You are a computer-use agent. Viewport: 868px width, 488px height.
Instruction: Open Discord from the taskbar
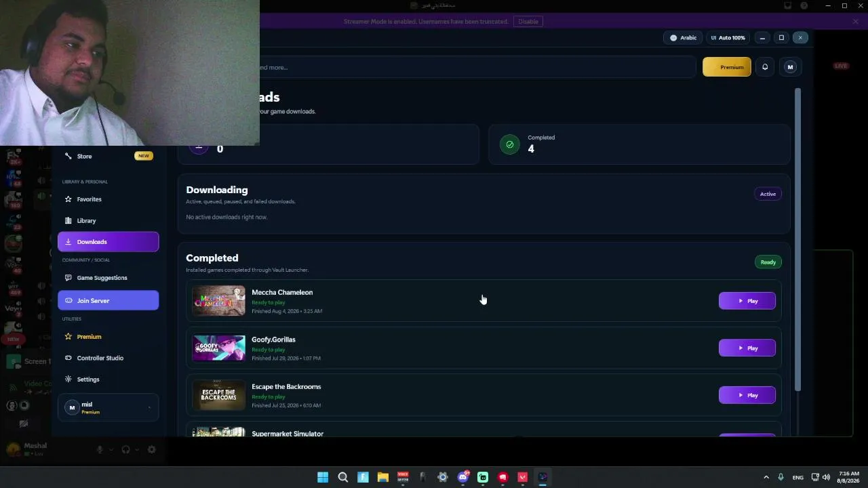coord(463,477)
